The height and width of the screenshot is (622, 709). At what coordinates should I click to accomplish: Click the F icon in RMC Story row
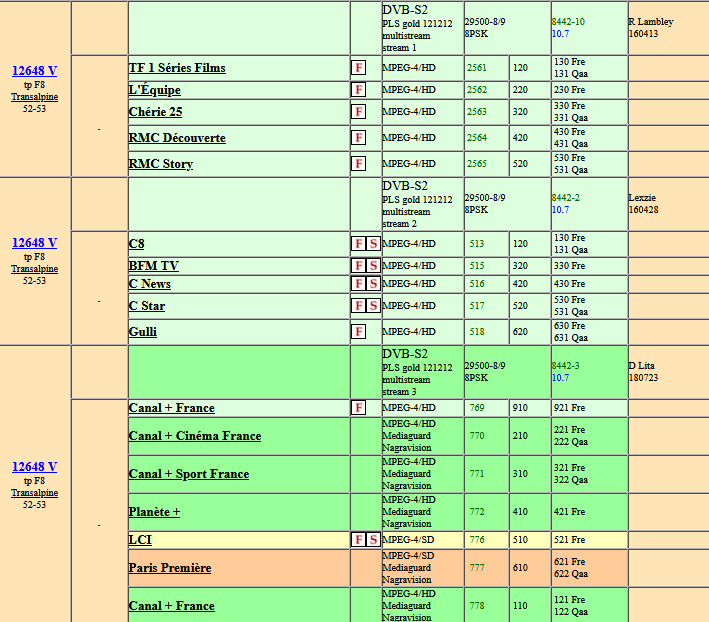(359, 163)
